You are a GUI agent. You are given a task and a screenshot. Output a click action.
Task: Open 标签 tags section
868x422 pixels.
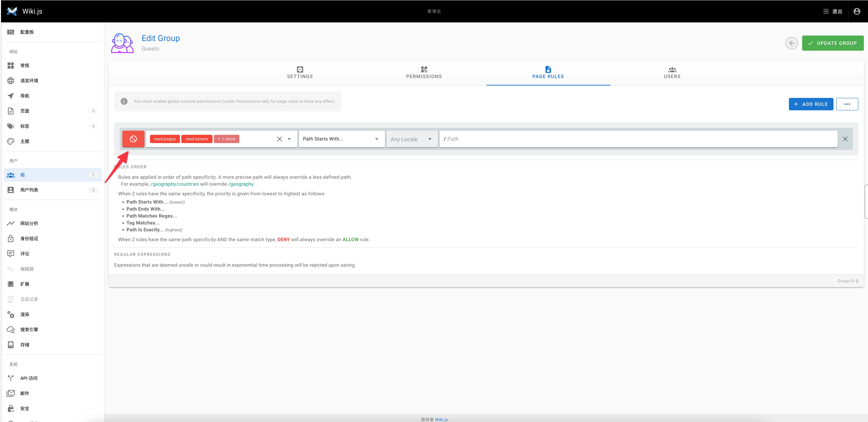(53, 126)
